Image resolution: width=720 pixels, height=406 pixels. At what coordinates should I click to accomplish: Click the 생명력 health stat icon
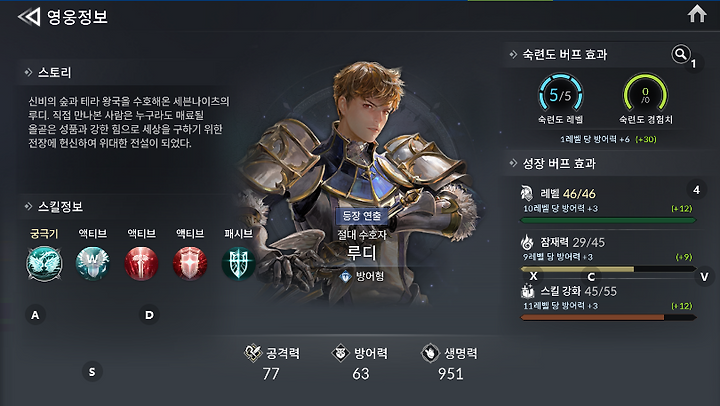430,353
